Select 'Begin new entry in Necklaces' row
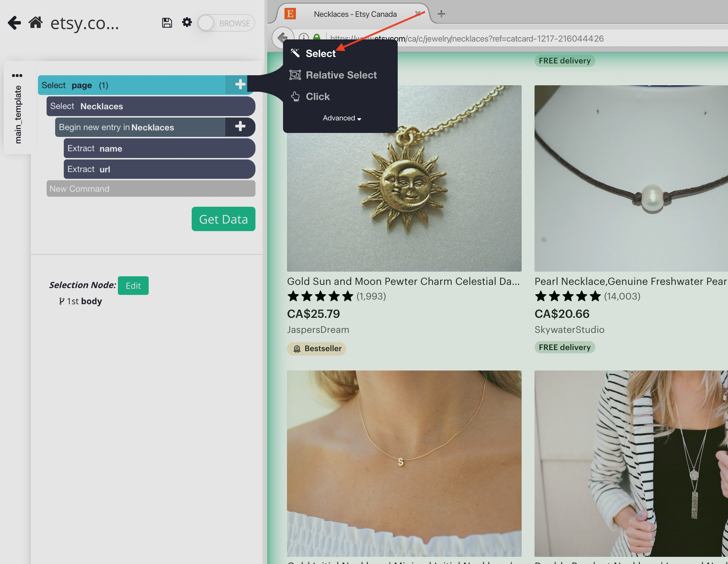 [x=140, y=127]
